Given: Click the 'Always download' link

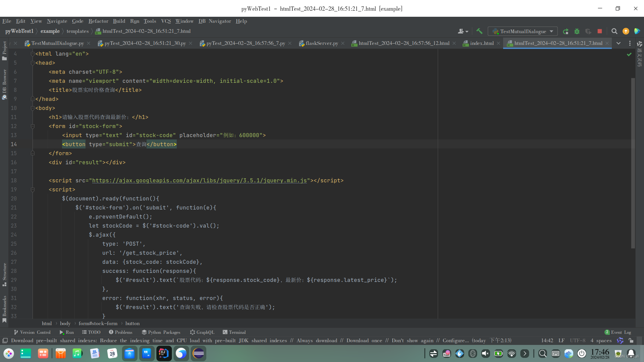Looking at the screenshot, I should 317,341.
